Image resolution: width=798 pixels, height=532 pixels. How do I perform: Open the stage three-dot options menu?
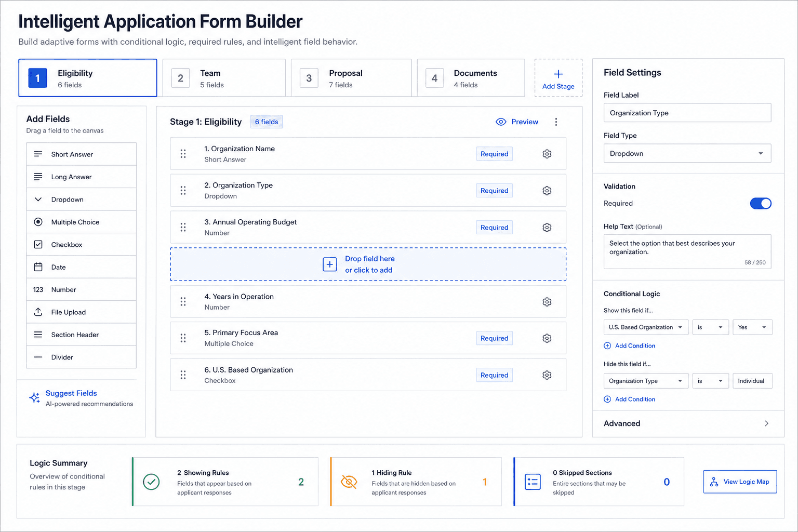[556, 122]
